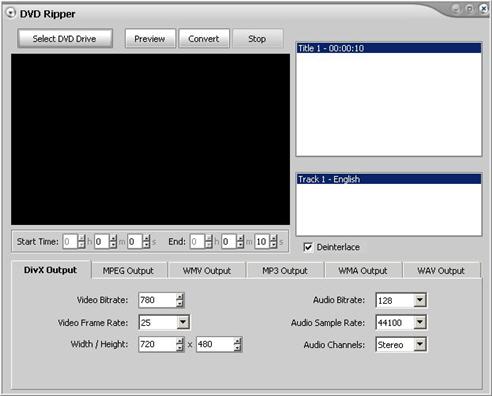
Task: Select Title 1 - 00:00:10 in list
Action: pos(389,48)
